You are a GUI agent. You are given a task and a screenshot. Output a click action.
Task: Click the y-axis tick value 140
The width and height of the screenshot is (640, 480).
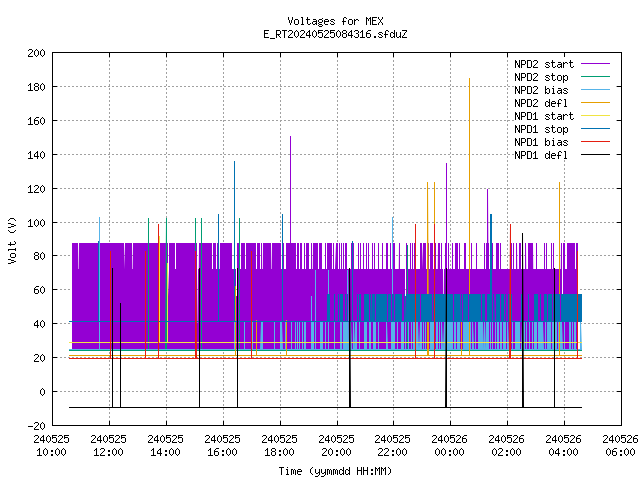[x=36, y=155]
